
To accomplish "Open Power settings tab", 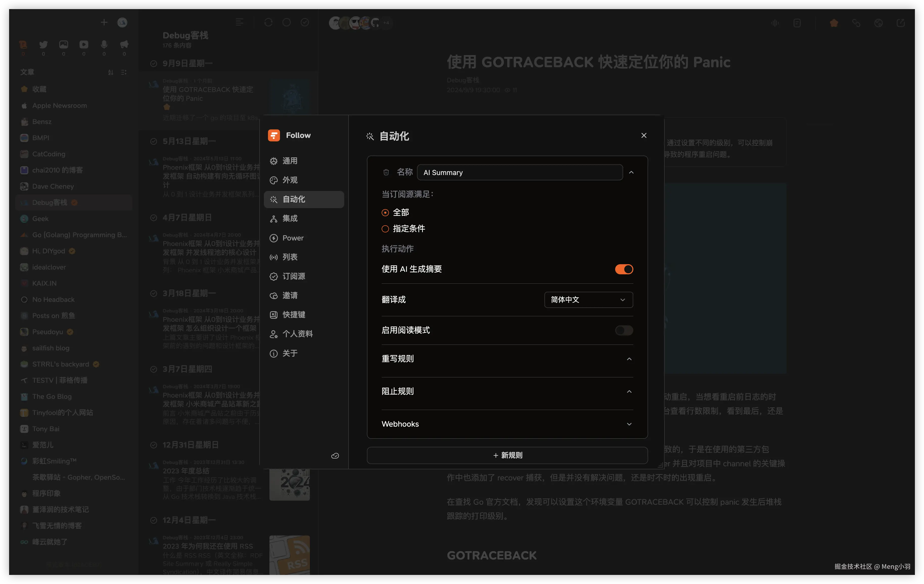I will tap(304, 238).
